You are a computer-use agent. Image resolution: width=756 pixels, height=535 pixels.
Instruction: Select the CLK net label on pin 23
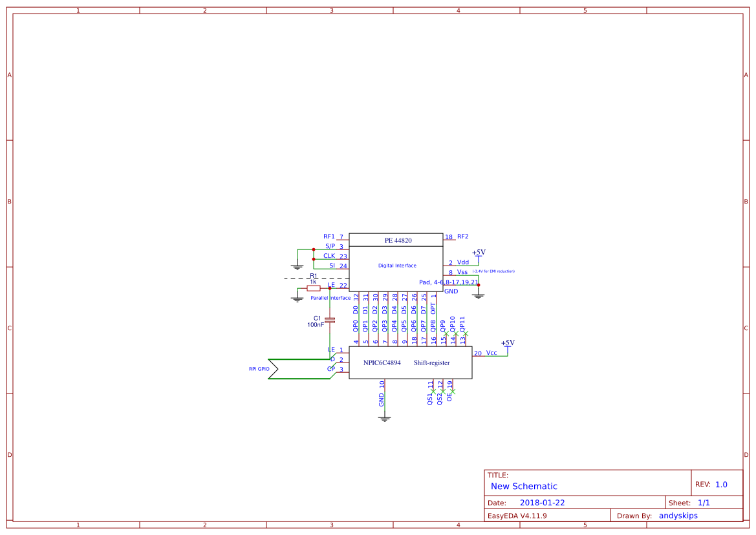point(329,255)
